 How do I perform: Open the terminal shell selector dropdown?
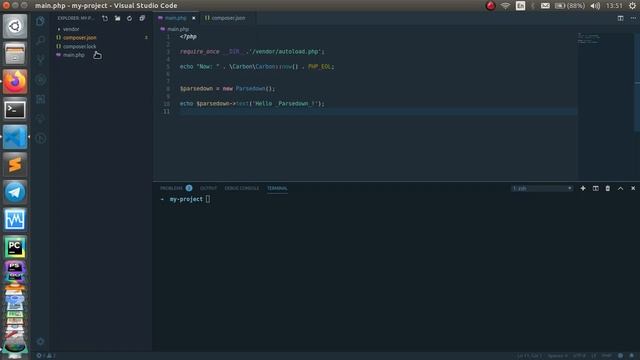tap(542, 188)
